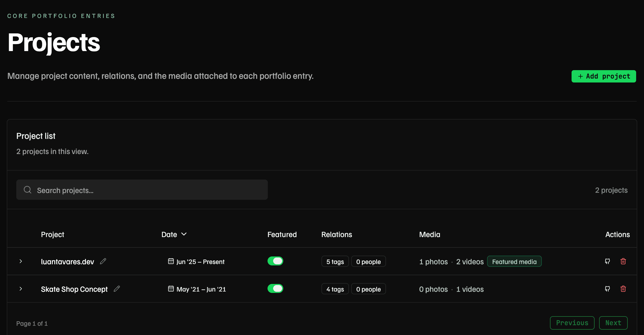Click the 1 photos media count
This screenshot has height=335, width=644.
(x=433, y=262)
